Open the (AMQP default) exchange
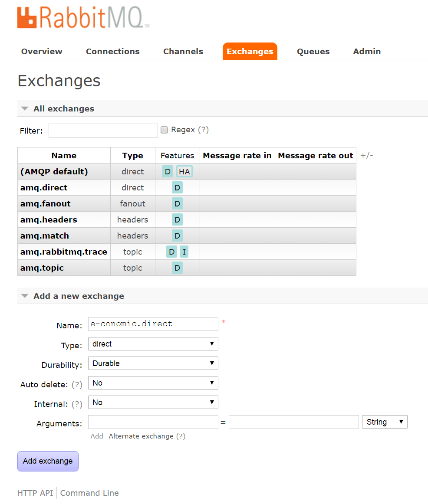This screenshot has height=504, width=428. [x=54, y=172]
